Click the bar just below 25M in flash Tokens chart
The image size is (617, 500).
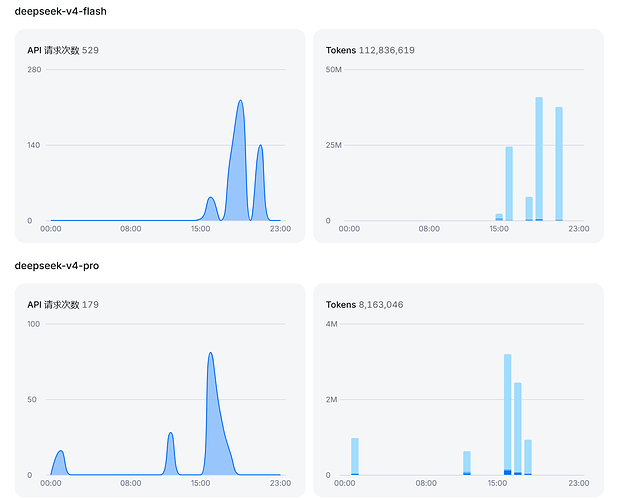509,184
